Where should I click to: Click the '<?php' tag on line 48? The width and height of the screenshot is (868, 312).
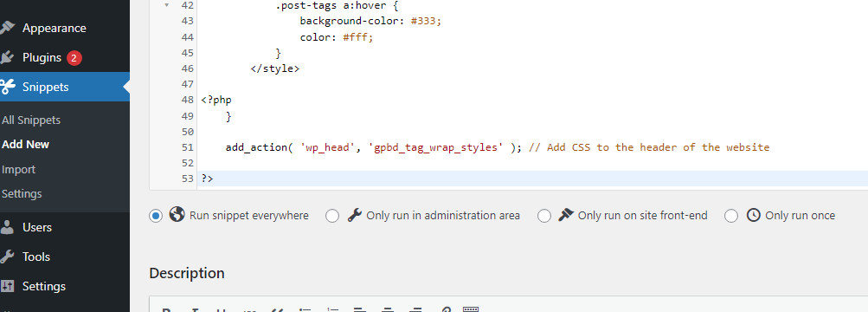coord(216,101)
